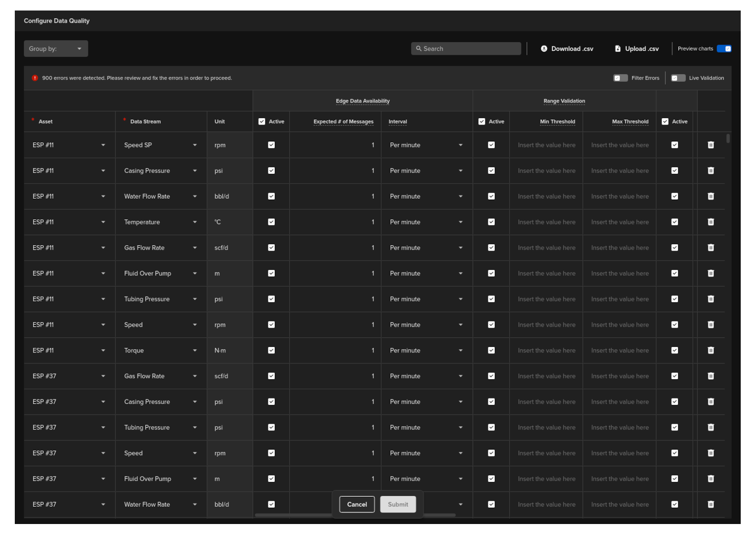Image resolution: width=756 pixels, height=535 pixels.
Task: Click the red error alert icon
Action: click(35, 78)
